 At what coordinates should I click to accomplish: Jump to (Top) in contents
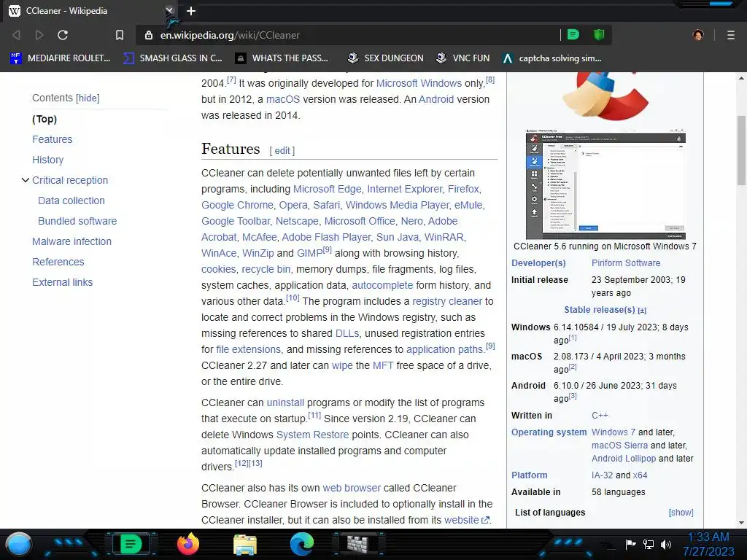[x=44, y=119]
